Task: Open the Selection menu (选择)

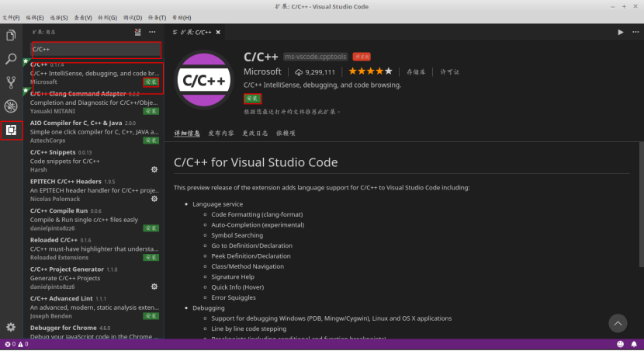Action: tap(59, 18)
